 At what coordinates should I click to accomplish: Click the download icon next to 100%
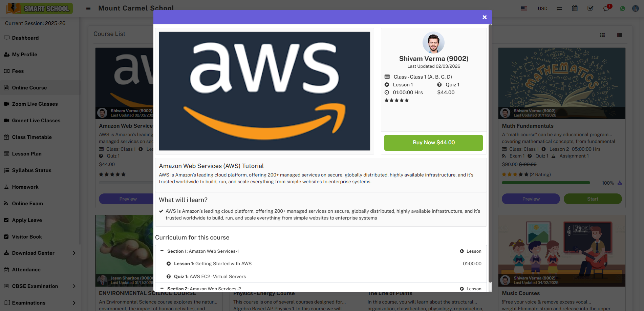pyautogui.click(x=620, y=183)
